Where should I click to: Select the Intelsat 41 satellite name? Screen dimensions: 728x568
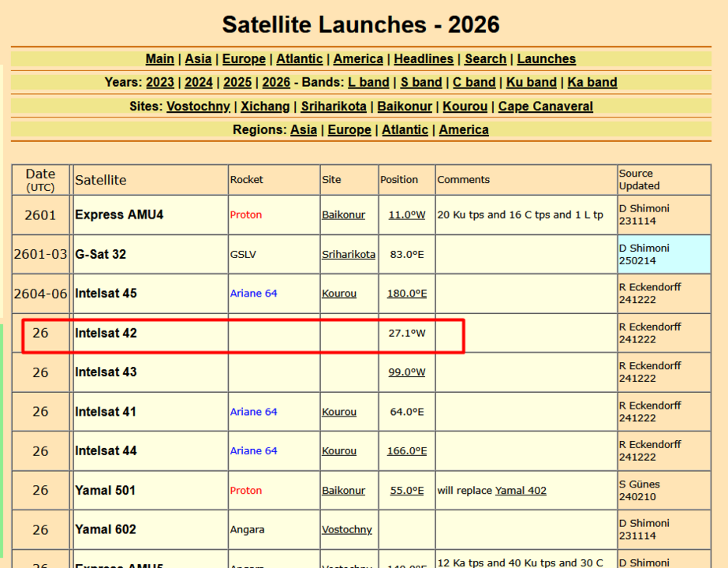106,412
